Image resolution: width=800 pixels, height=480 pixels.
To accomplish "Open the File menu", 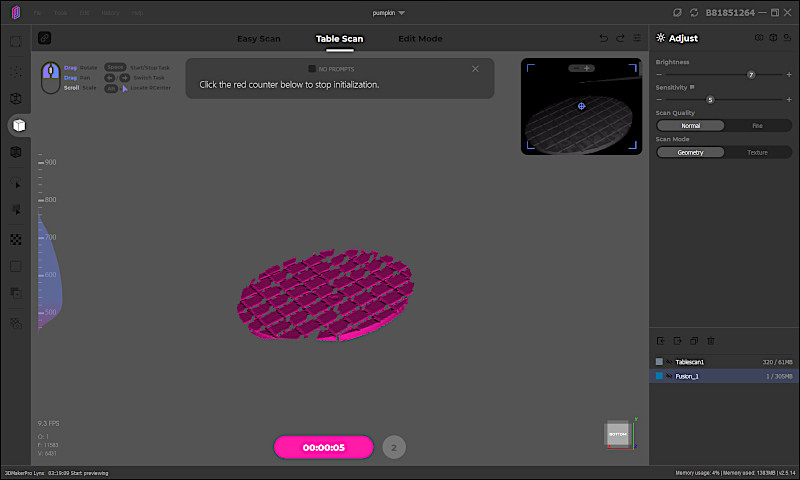I will (37, 13).
